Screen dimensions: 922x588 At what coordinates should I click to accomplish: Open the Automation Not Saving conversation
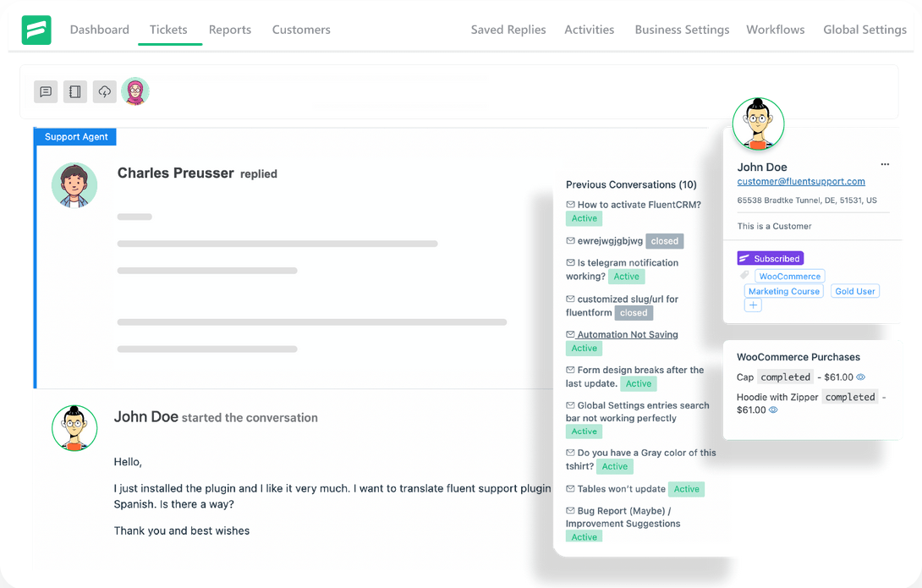click(x=628, y=335)
